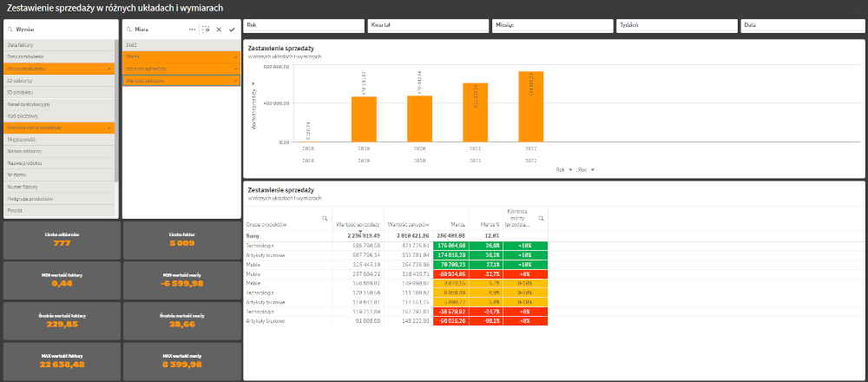Select Kanał dystrybucyjny in Wymiar list
This screenshot has height=382, width=868.
tap(59, 104)
